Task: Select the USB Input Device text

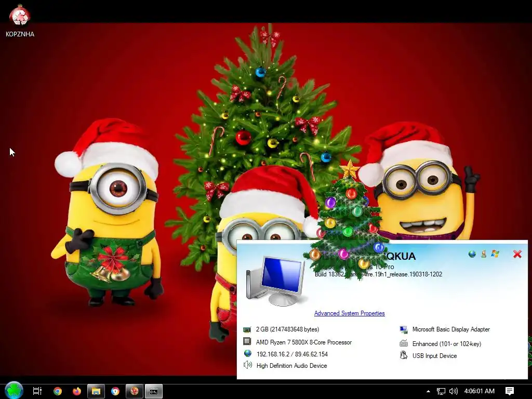Action: (x=435, y=356)
